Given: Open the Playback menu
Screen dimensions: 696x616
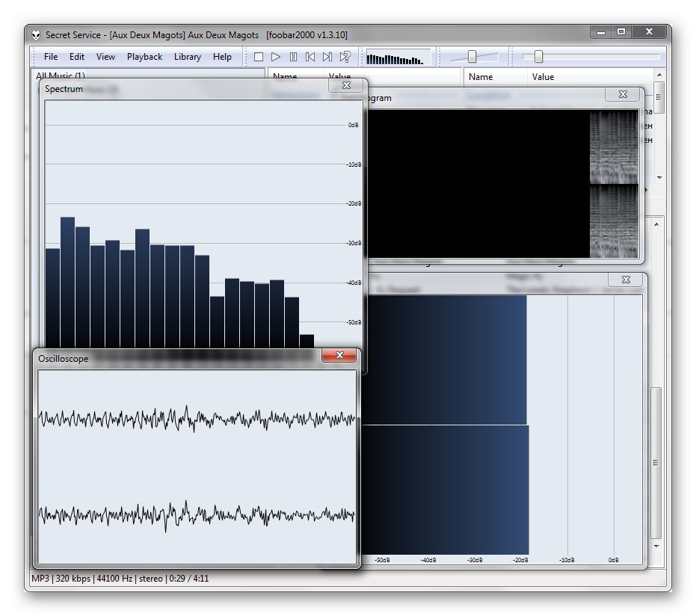Looking at the screenshot, I should (x=145, y=57).
